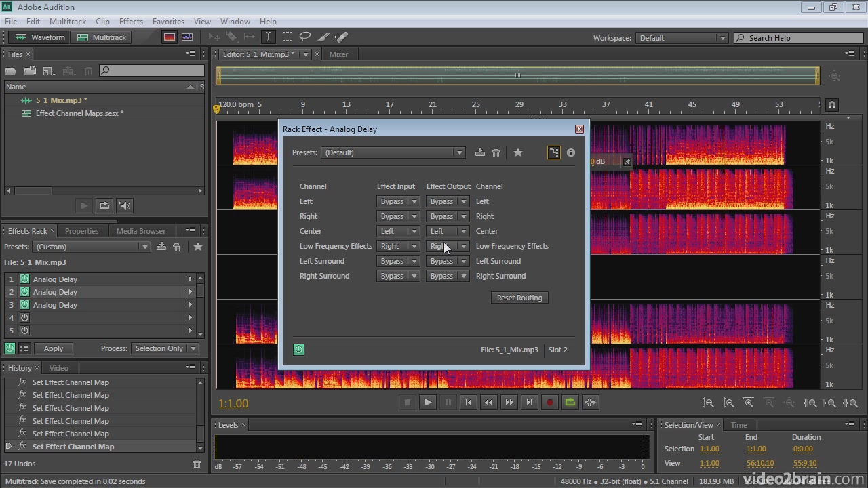This screenshot has height=488, width=868.
Task: Save Effects Rack preset icon
Action: pos(161,247)
